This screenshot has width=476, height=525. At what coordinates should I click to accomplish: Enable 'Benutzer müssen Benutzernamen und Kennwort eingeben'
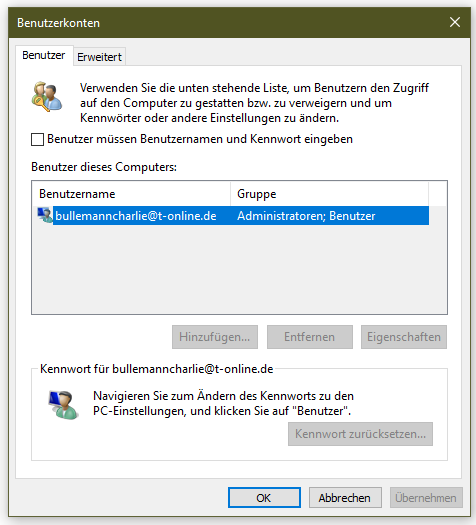(37, 139)
